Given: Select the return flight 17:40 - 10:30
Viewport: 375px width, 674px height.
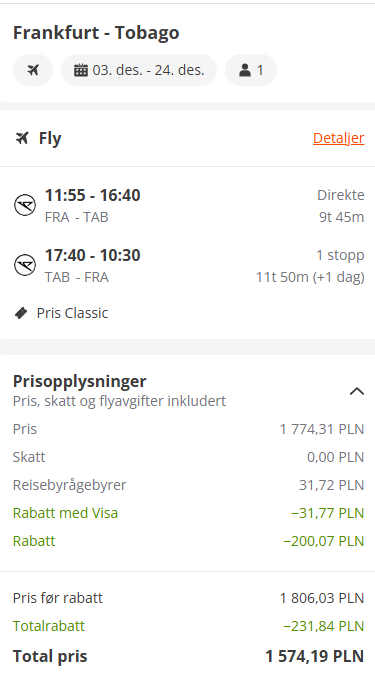Looking at the screenshot, I should [189, 266].
